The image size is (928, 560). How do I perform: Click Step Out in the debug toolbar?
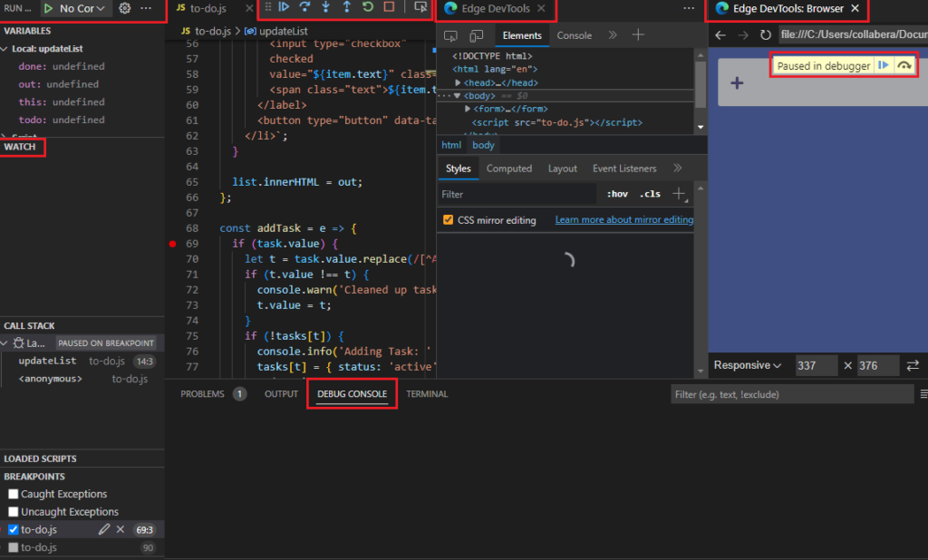coord(347,6)
